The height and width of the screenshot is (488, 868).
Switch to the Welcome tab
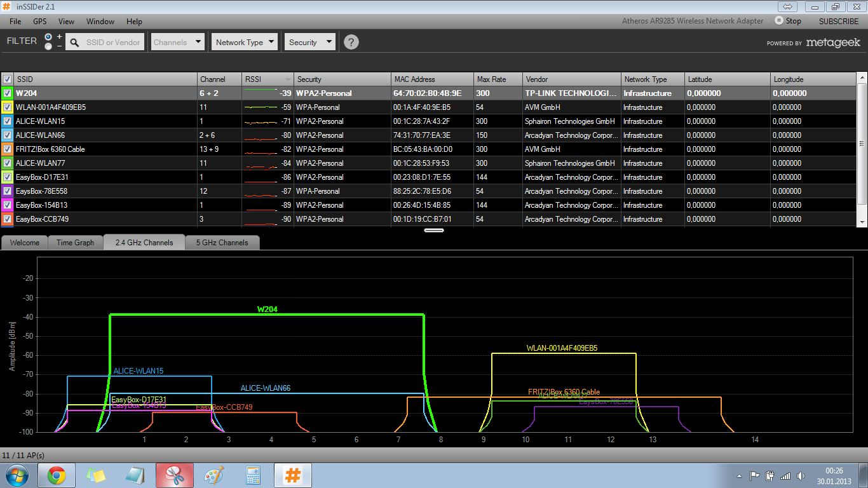25,243
